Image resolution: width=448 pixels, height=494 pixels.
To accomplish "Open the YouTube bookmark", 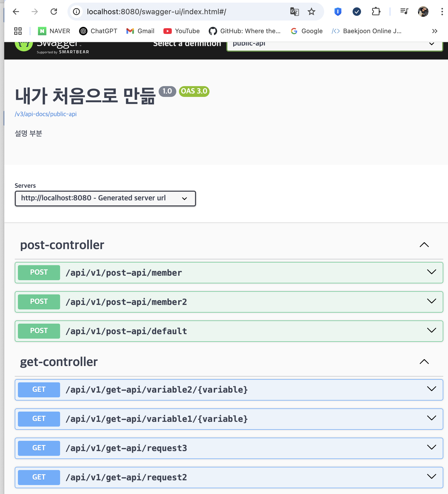I will tap(181, 31).
